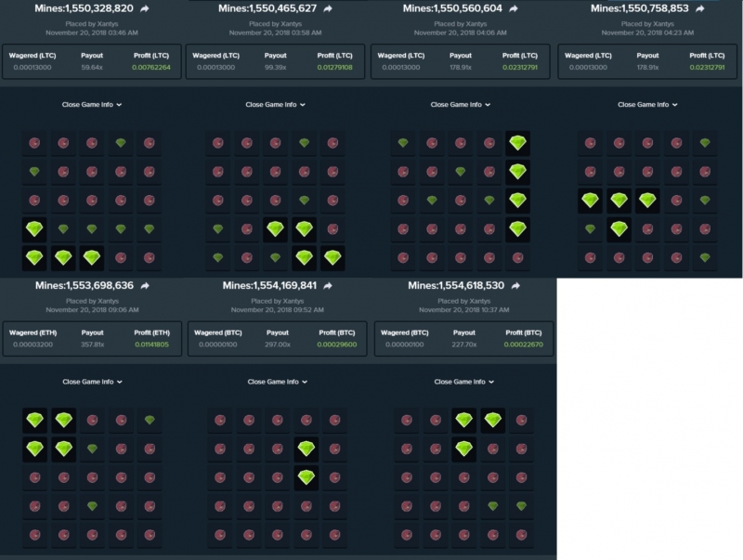Click bottom-right bright gem in game 1,550,465,627
The image size is (743, 560).
pos(332,258)
